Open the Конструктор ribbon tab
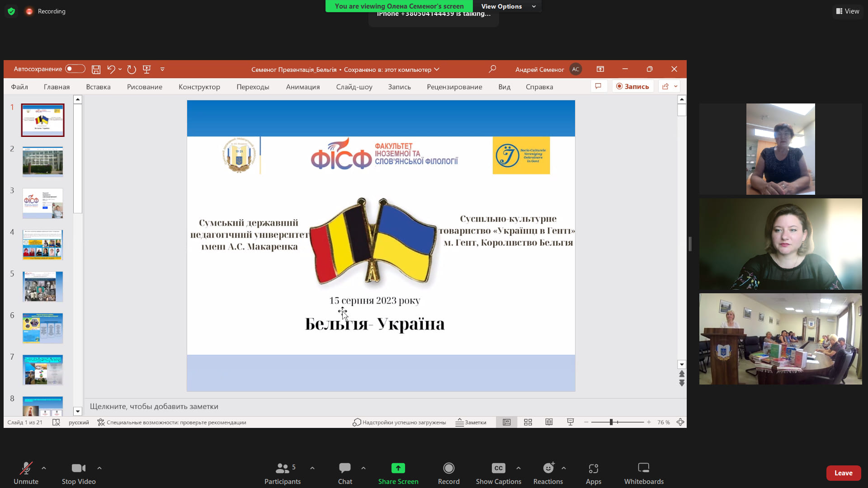Image resolution: width=868 pixels, height=488 pixels. tap(199, 87)
